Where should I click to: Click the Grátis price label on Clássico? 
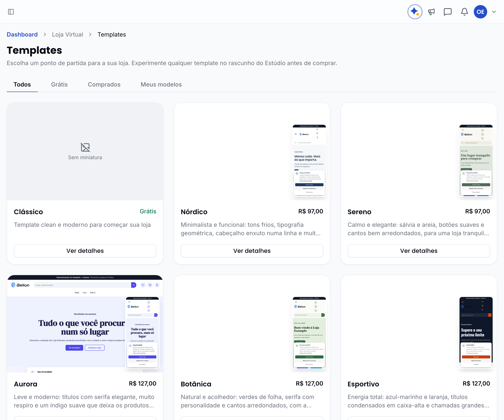pos(148,211)
